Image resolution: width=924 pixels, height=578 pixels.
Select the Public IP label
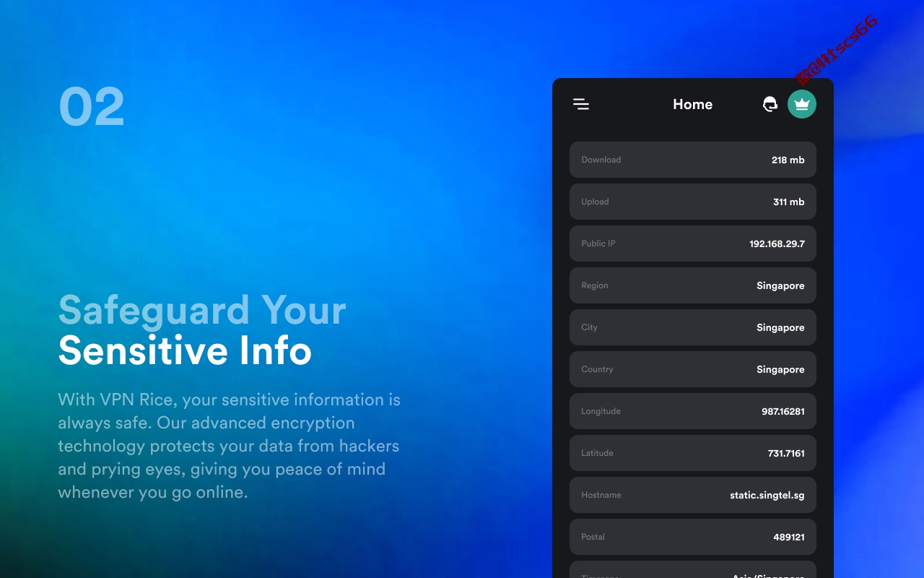(x=598, y=243)
